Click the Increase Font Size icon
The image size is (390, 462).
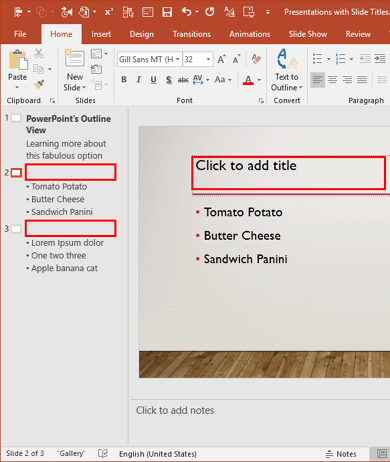coord(221,59)
